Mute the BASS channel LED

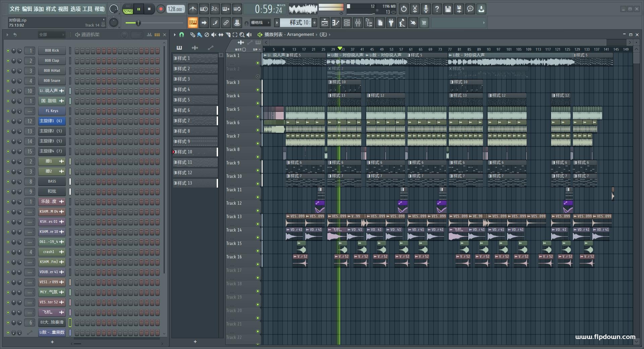click(8, 182)
